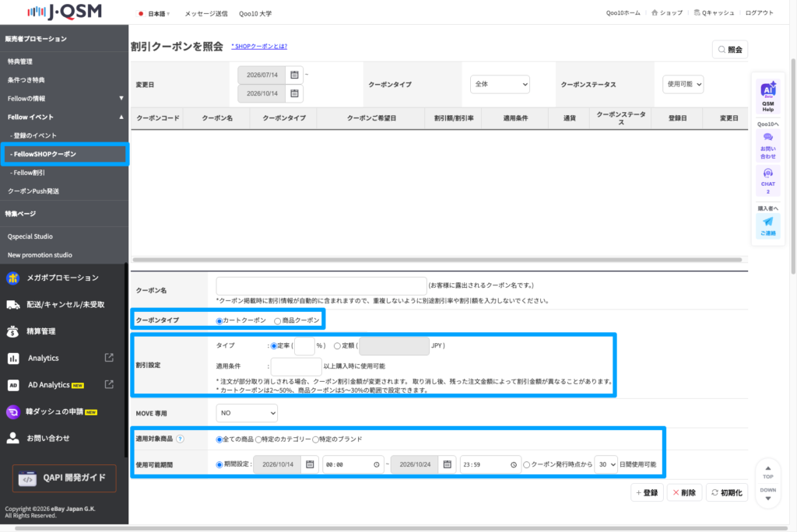Click the 初期化 reset button
The width and height of the screenshot is (797, 532).
pos(727,492)
